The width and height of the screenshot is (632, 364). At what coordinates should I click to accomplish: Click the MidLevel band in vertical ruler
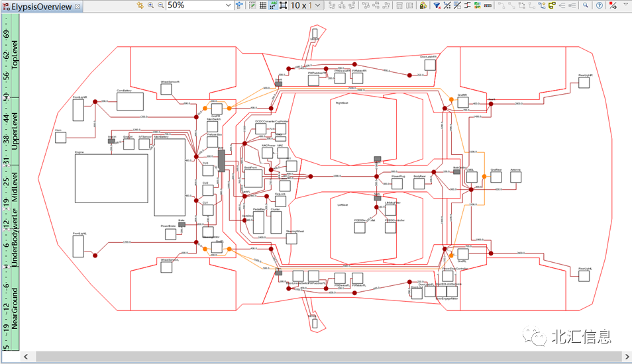tap(15, 187)
